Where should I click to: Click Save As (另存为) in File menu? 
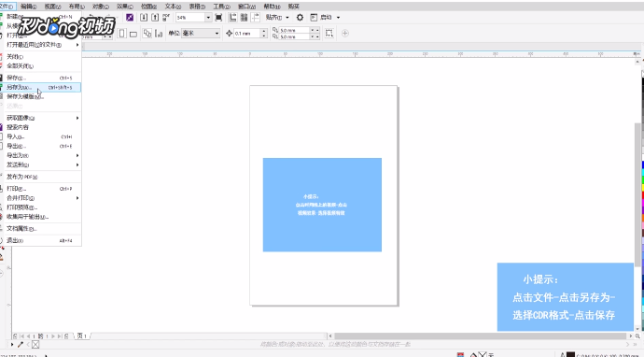tap(40, 87)
